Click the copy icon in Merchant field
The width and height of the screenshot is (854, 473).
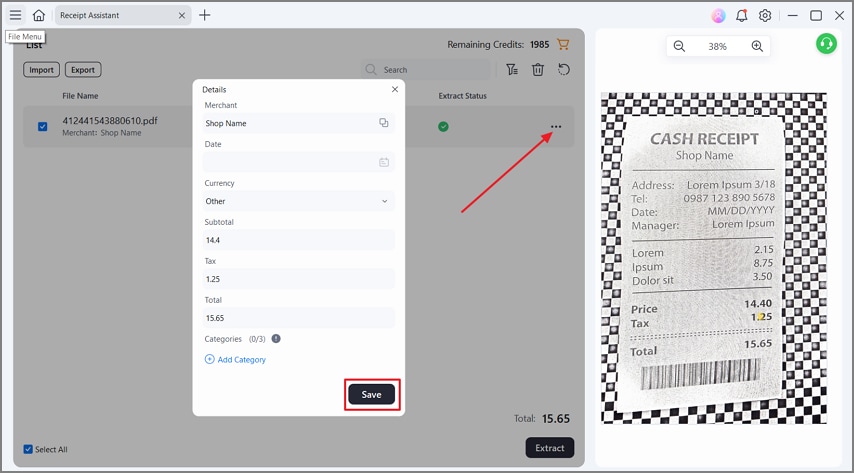384,123
